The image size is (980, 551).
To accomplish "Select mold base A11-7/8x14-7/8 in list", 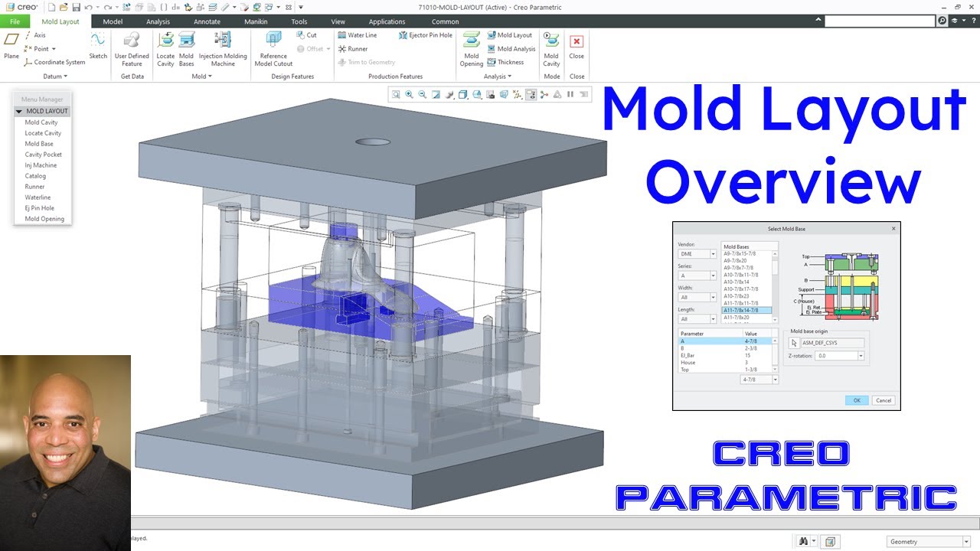I will coord(746,310).
